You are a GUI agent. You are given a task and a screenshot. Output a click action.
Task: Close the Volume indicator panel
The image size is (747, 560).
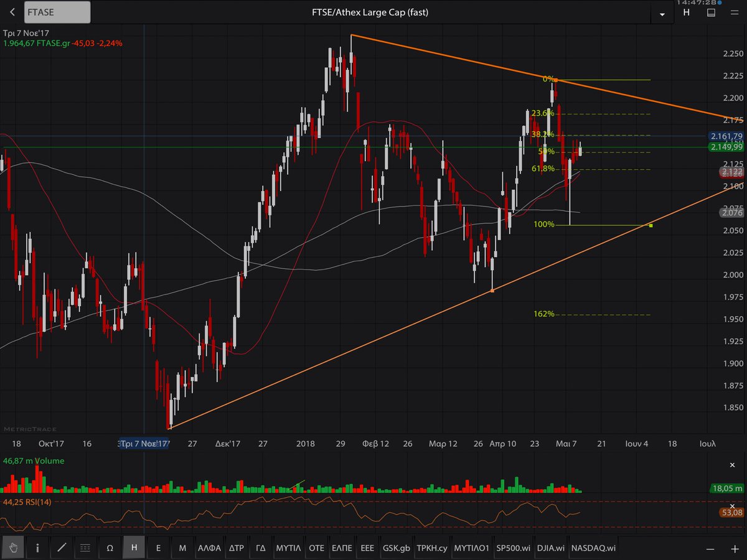click(x=732, y=465)
